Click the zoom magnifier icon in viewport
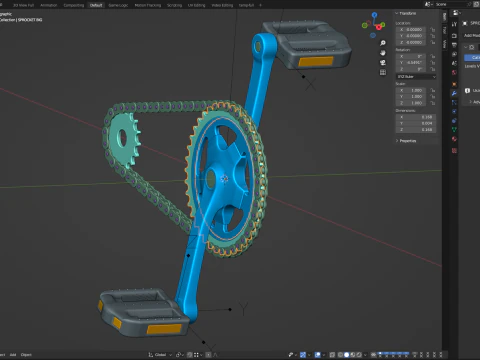The width and height of the screenshot is (480, 360). coord(383,43)
